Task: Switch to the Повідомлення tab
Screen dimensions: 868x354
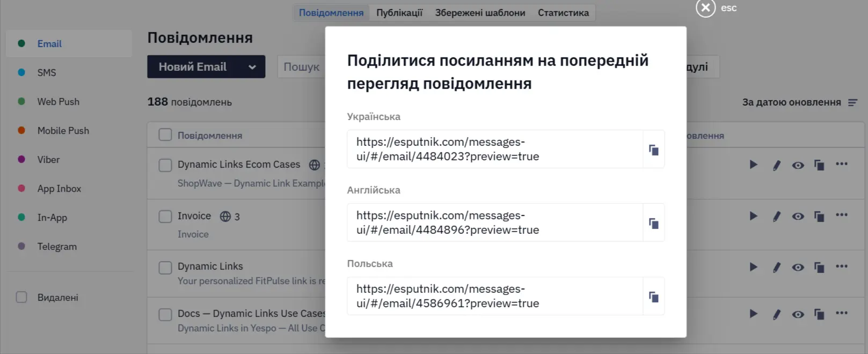Action: [x=331, y=13]
